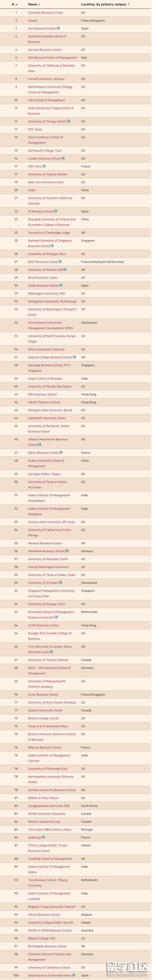Open the Ceibs school page link
Screen dimensions: 152x980
[32, 190]
